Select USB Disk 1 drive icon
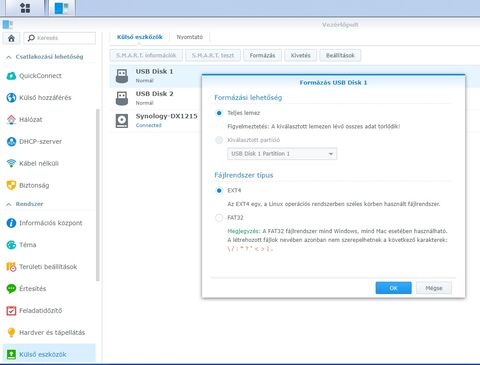Image resolution: width=480 pixels, height=365 pixels. [122, 76]
